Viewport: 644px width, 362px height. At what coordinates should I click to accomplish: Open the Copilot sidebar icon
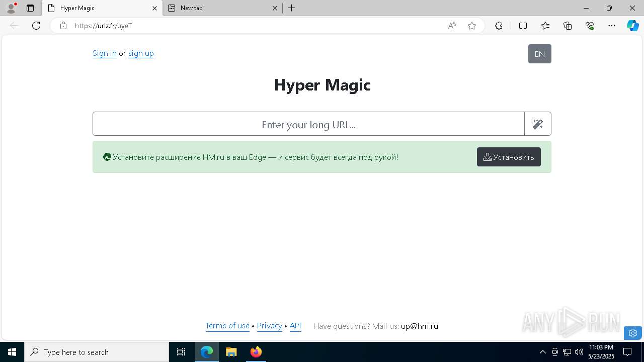click(632, 26)
